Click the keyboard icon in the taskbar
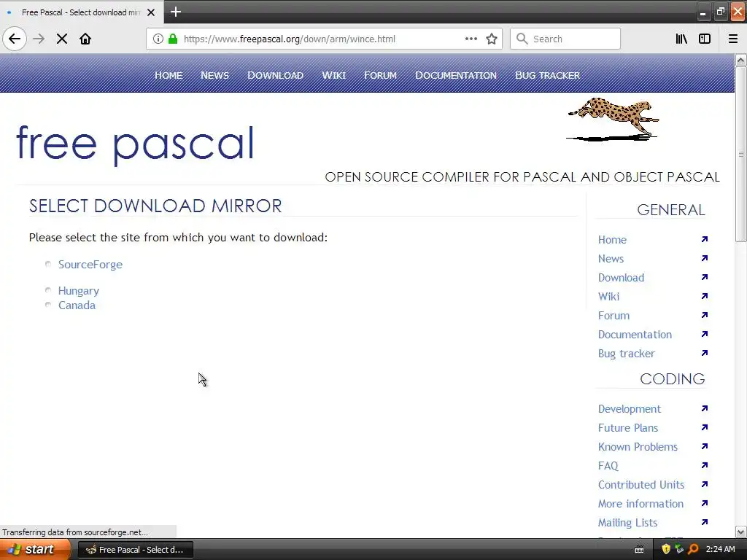Viewport: 747px width, 560px height. click(x=639, y=550)
